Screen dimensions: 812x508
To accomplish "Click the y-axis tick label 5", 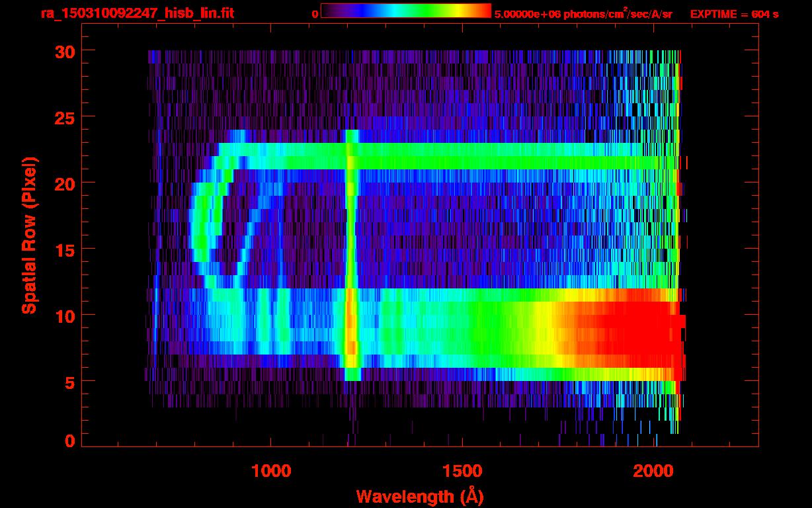I will click(x=70, y=382).
